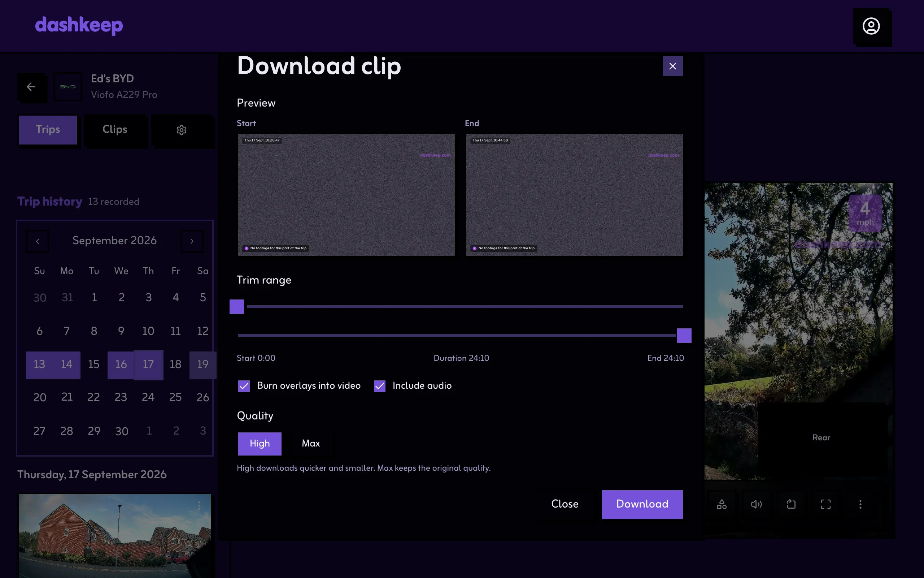
Task: Select September 19 in the calendar
Action: pos(203,365)
